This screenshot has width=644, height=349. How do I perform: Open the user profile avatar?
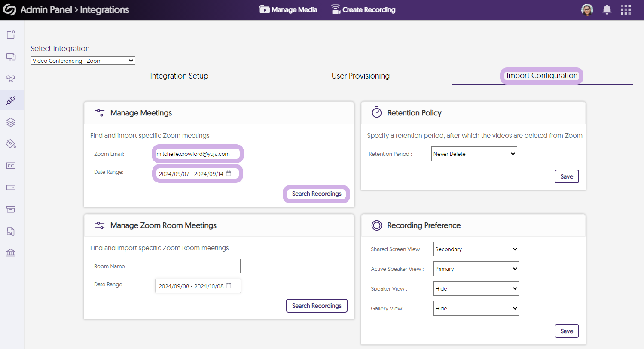[x=587, y=10]
